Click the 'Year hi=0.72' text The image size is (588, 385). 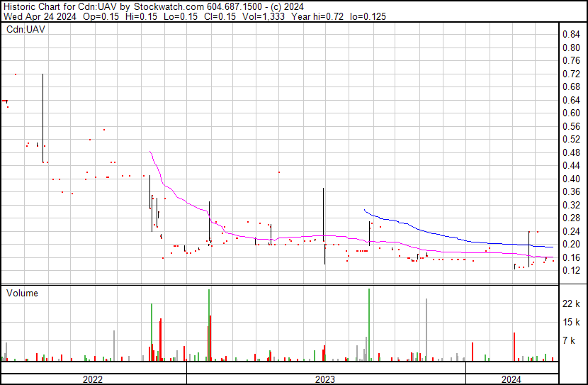click(x=317, y=16)
